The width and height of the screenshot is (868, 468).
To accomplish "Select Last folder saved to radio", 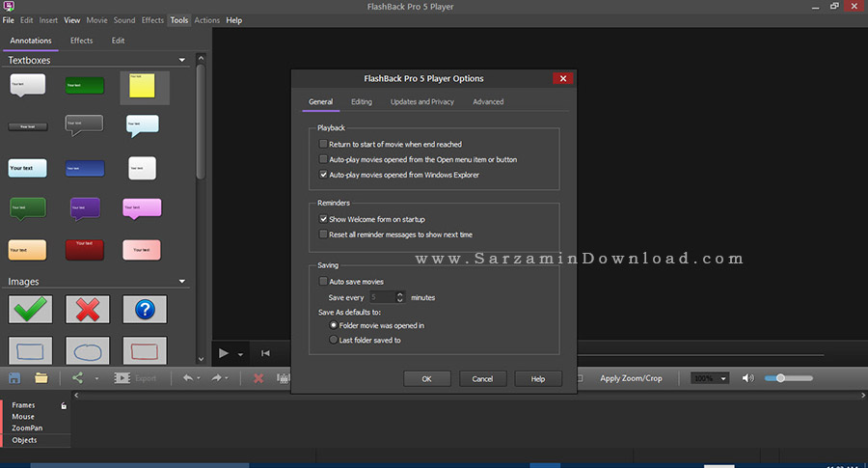I will click(334, 340).
